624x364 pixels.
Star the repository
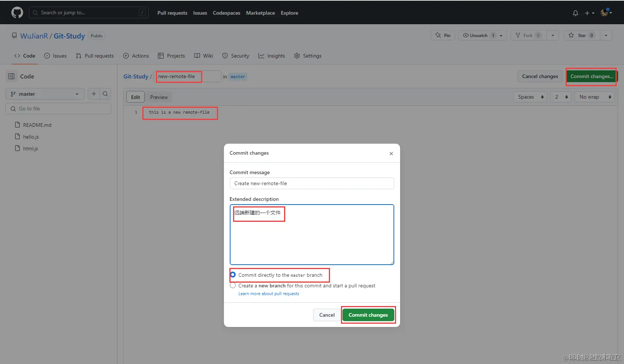point(582,36)
